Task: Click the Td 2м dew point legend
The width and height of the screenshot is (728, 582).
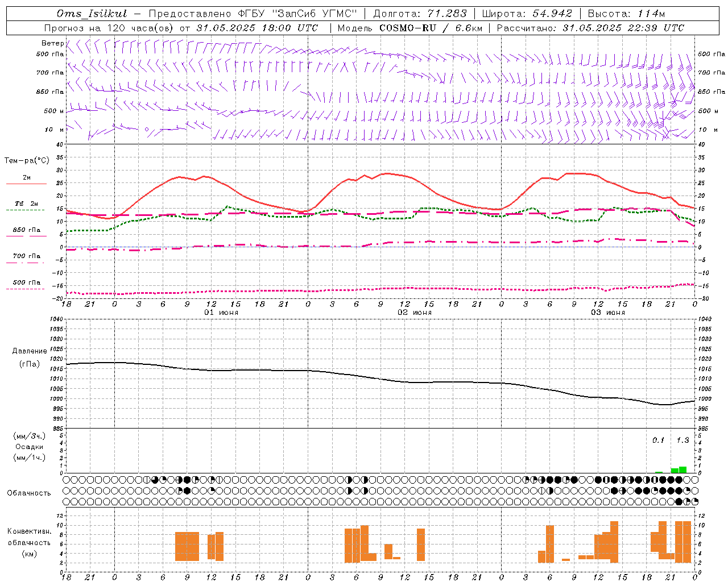Action: click(26, 203)
